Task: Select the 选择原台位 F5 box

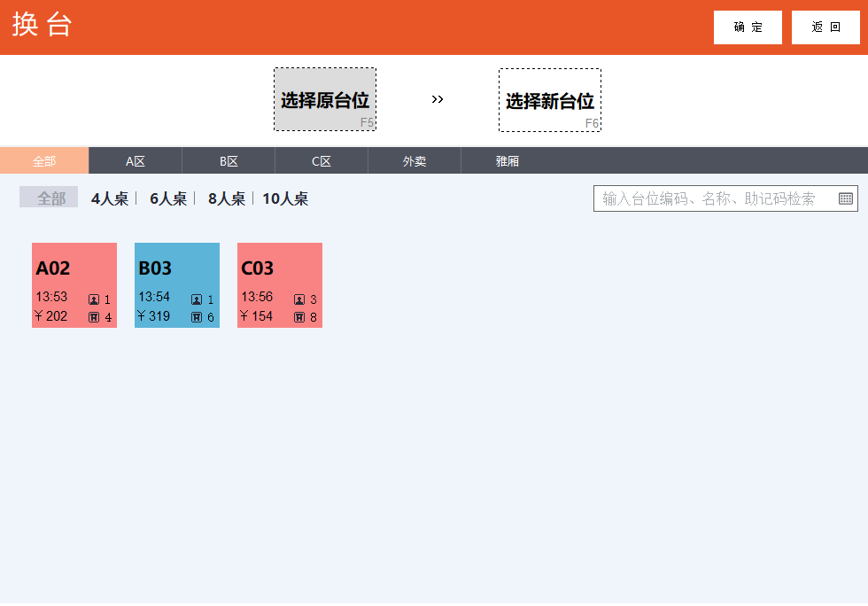Action: 325,100
